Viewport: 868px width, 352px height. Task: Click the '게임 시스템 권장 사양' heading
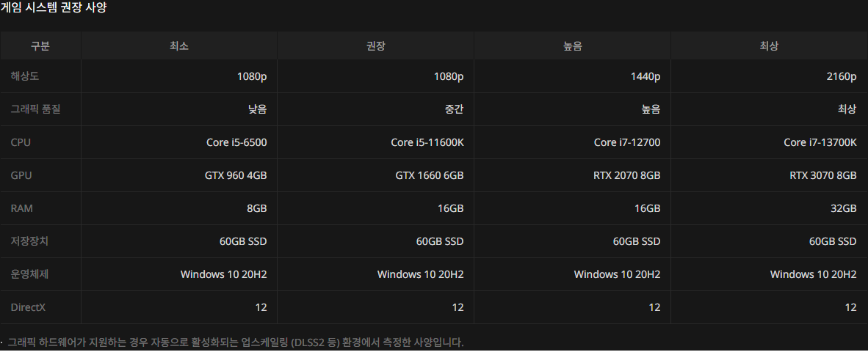pos(54,8)
